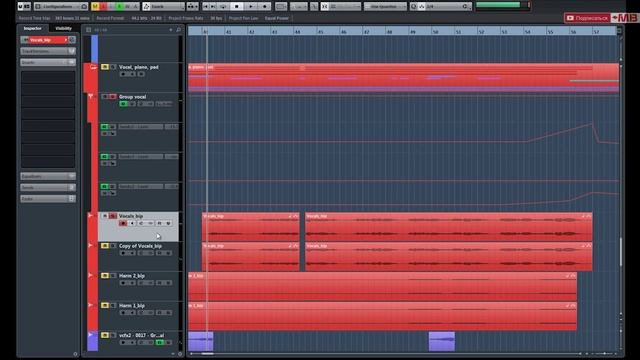
Task: Select second purple vcfx2 clip in timeline
Action: (442, 341)
